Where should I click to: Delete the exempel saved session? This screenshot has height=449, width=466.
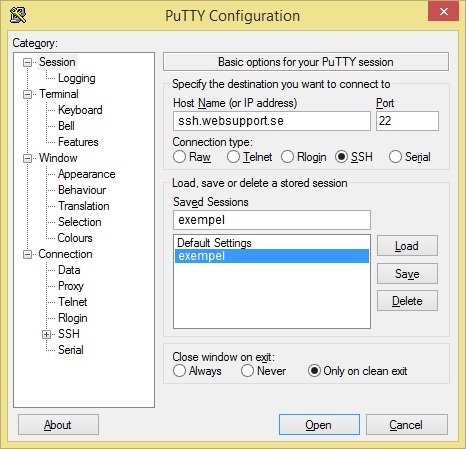[x=407, y=301]
